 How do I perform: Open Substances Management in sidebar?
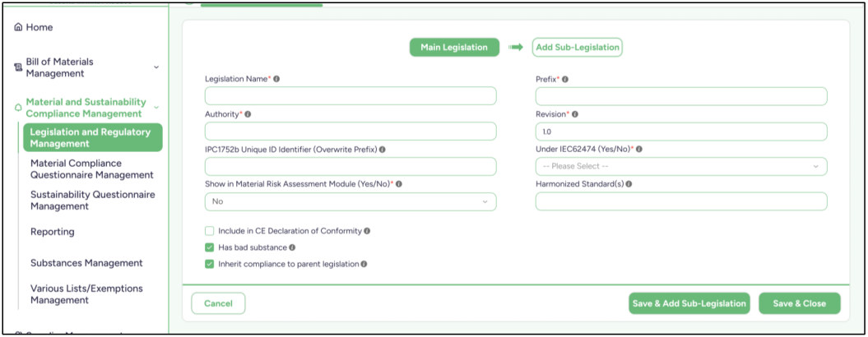(x=86, y=263)
